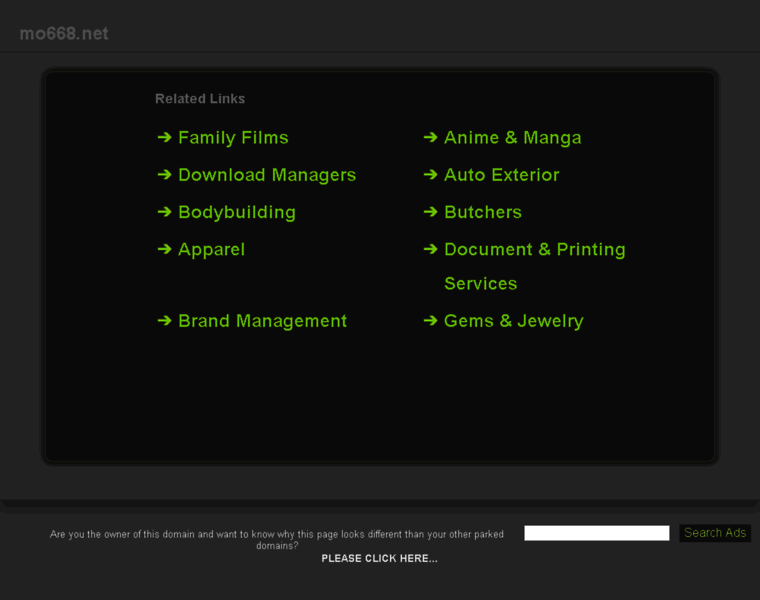Click arrow icon beside Brand Management

(x=165, y=320)
